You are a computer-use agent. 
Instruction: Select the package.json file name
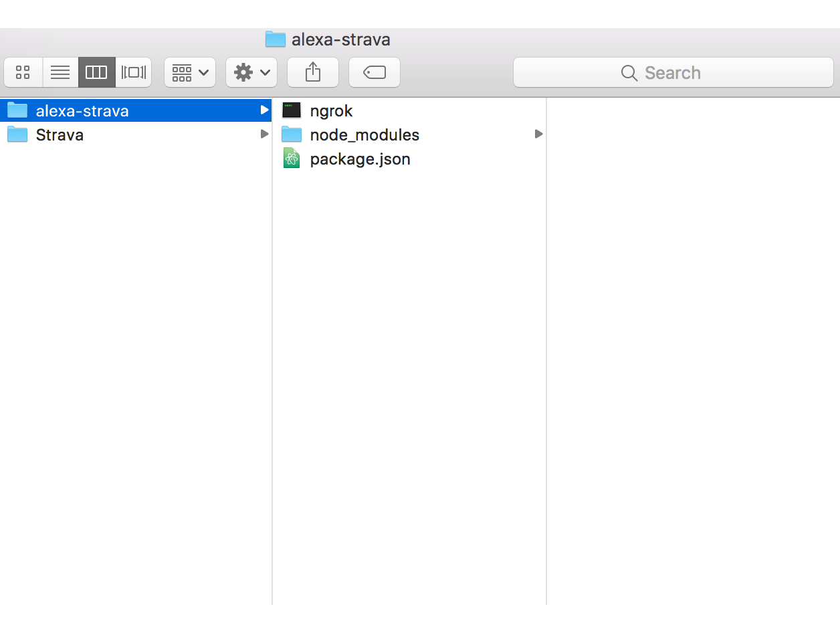pos(360,159)
